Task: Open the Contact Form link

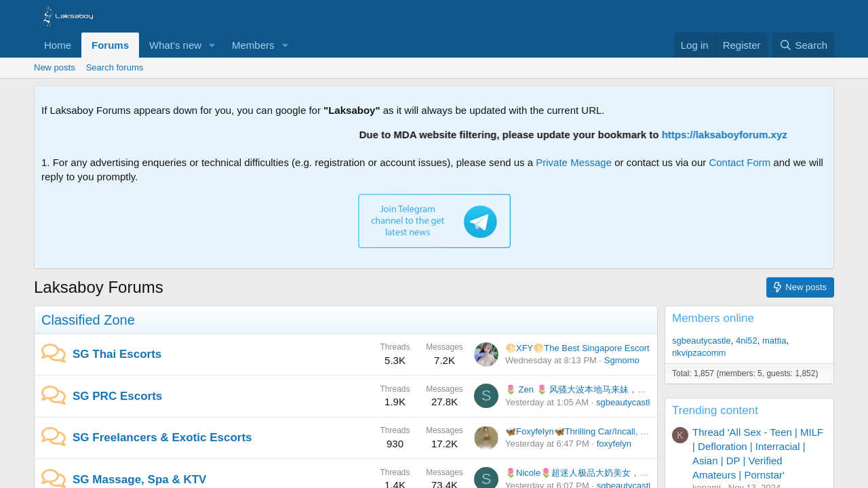Action: [x=740, y=163]
